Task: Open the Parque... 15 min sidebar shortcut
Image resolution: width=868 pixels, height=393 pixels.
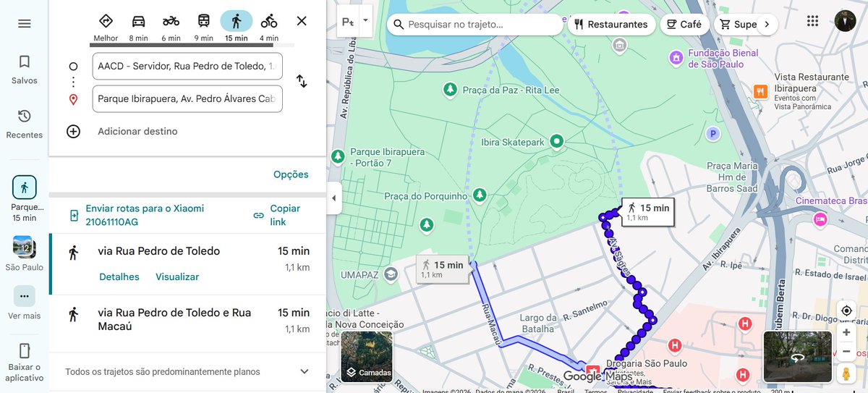Action: tap(25, 199)
